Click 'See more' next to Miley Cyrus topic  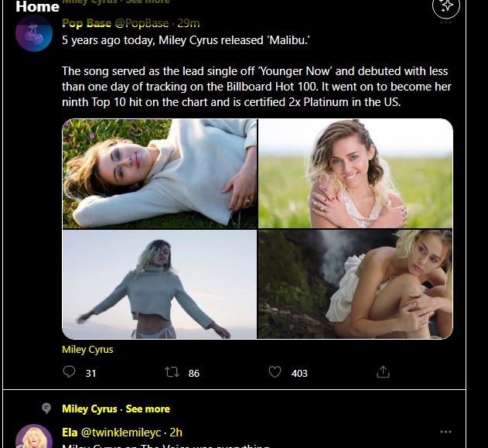point(148,409)
